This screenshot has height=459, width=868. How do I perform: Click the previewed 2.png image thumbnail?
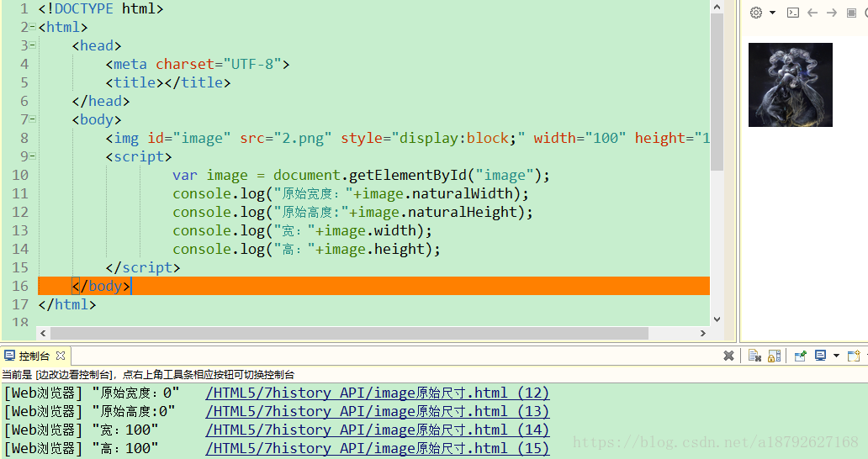pyautogui.click(x=791, y=85)
